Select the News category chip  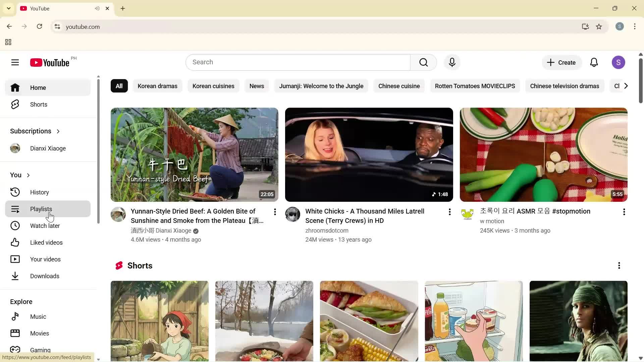(257, 86)
